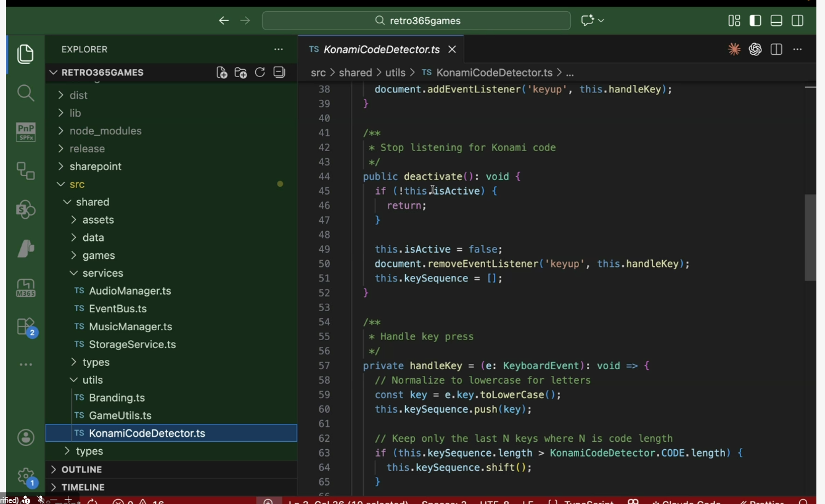Toggle the primary side bar visibility
The height and width of the screenshot is (504, 825).
pyautogui.click(x=755, y=21)
